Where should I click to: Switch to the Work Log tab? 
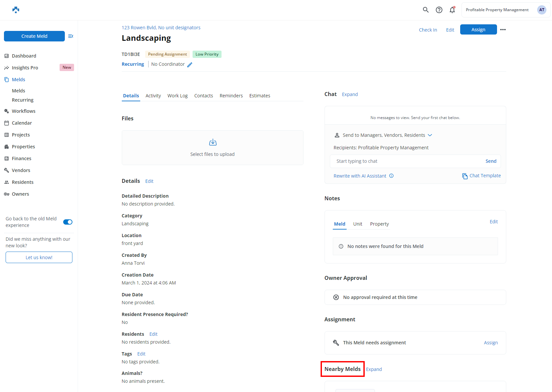[177, 96]
